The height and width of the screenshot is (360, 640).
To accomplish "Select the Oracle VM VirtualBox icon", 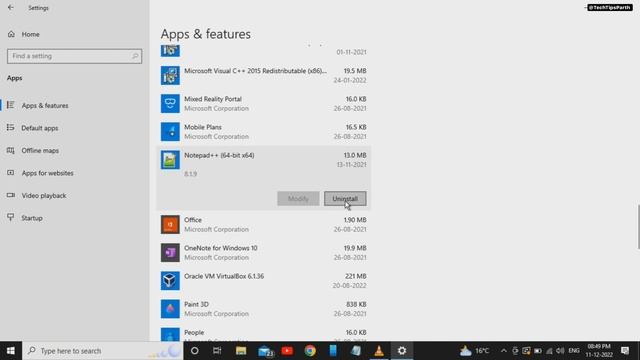I will (x=170, y=281).
